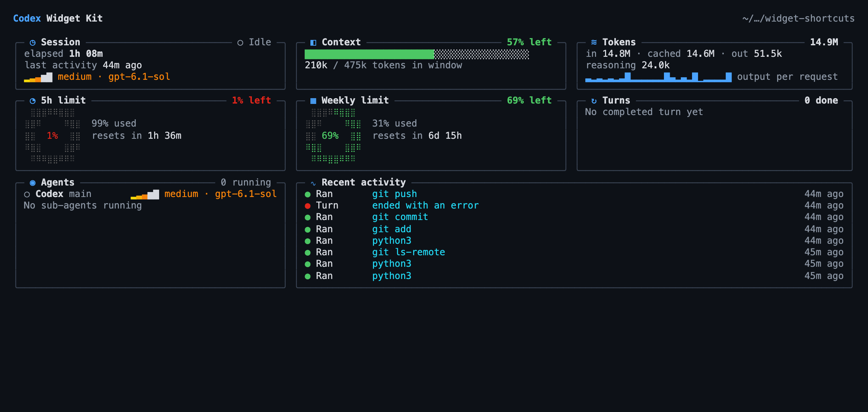
Task: Click the green dot beside git push
Action: pos(308,194)
